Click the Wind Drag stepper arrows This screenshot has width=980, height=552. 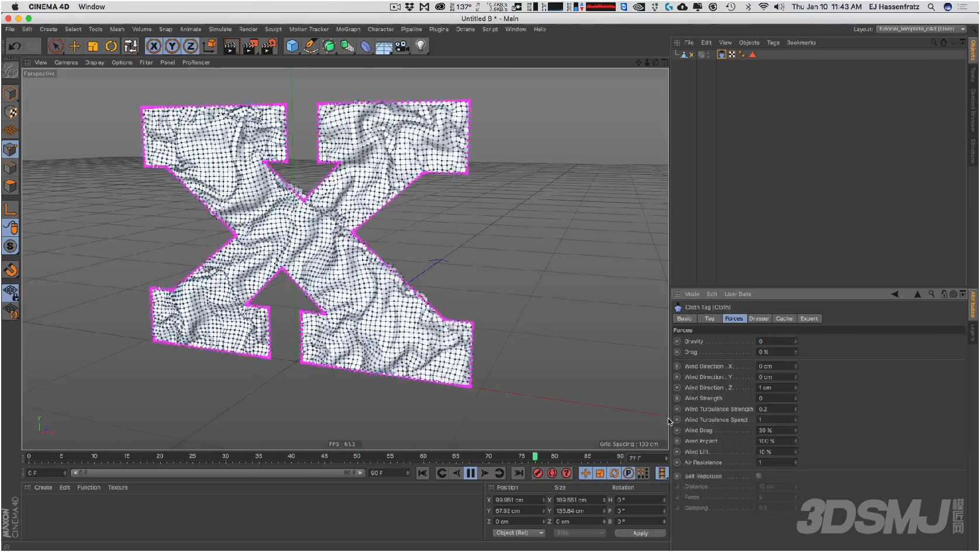pos(795,430)
